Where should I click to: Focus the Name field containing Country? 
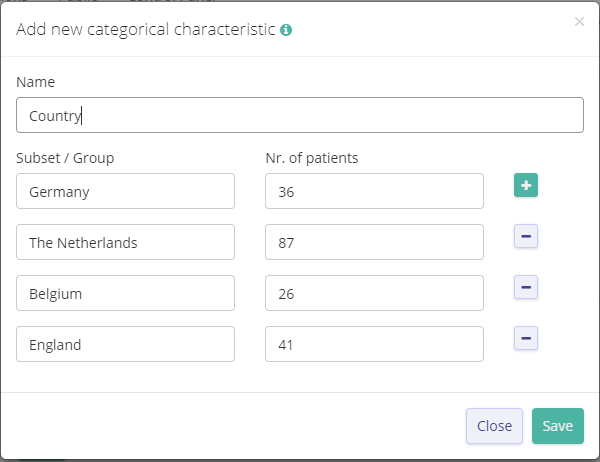(300, 115)
